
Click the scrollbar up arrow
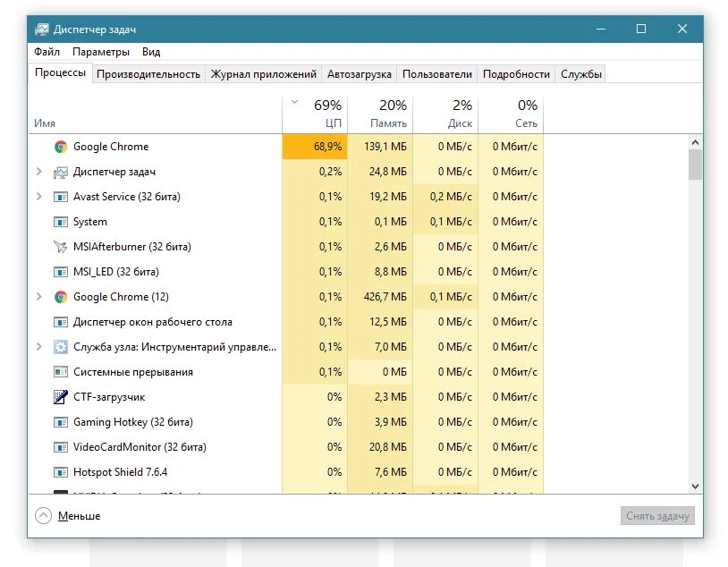pos(695,142)
